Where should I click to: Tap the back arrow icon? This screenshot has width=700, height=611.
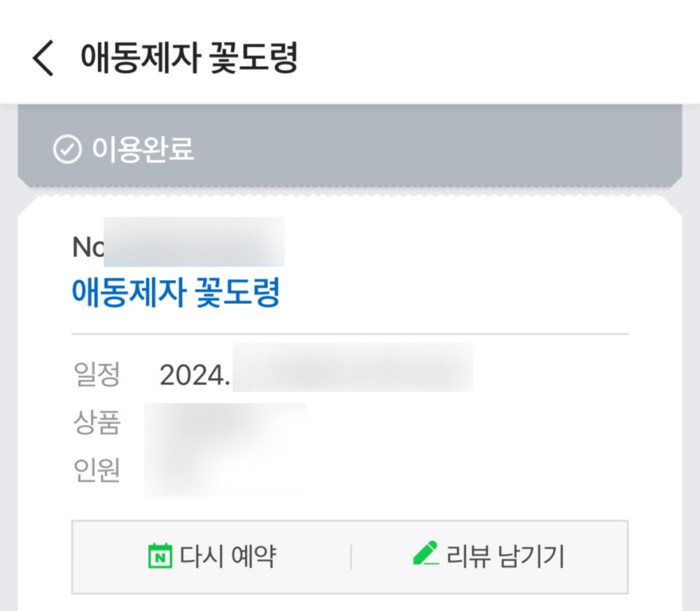point(43,58)
